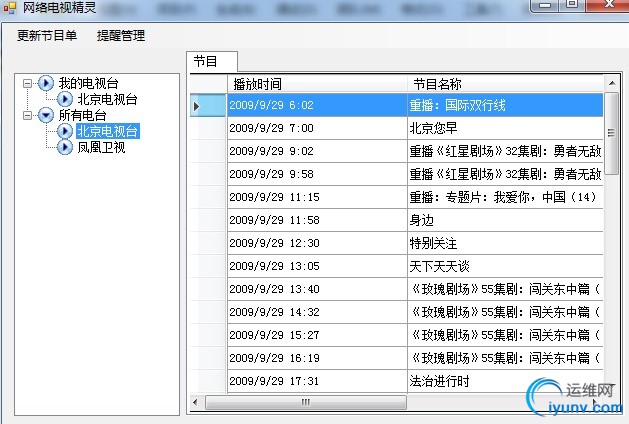Select cell 特别关注
The height and width of the screenshot is (424, 629).
click(505, 243)
